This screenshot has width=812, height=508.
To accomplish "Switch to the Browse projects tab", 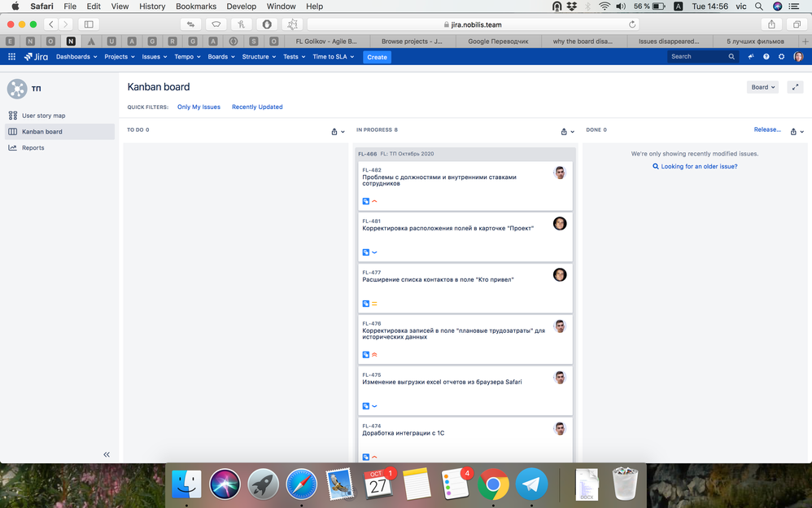I will [412, 42].
